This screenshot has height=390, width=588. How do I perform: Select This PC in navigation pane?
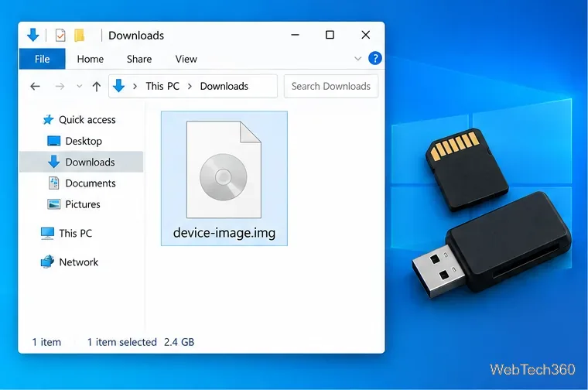[75, 233]
